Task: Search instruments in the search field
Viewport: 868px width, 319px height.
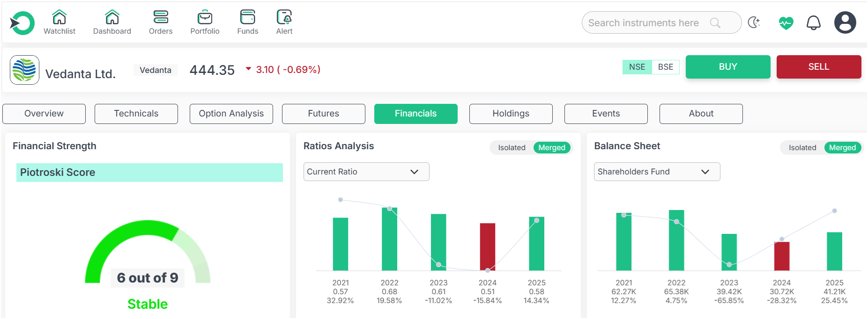Action: [661, 22]
